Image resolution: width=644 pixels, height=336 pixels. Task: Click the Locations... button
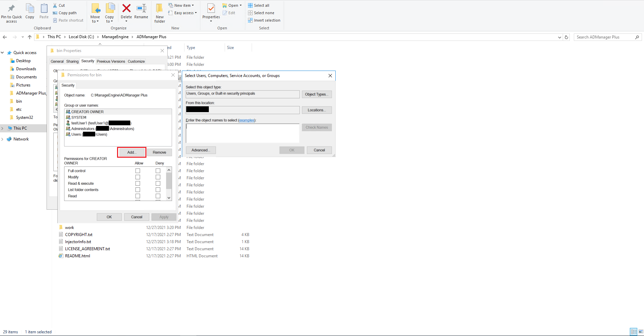(317, 110)
